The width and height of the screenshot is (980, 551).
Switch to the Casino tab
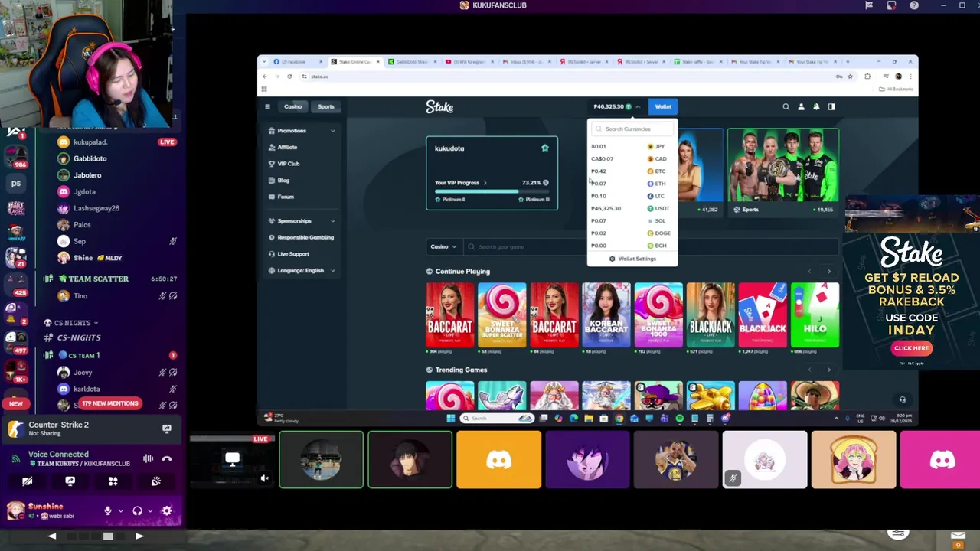coord(293,107)
